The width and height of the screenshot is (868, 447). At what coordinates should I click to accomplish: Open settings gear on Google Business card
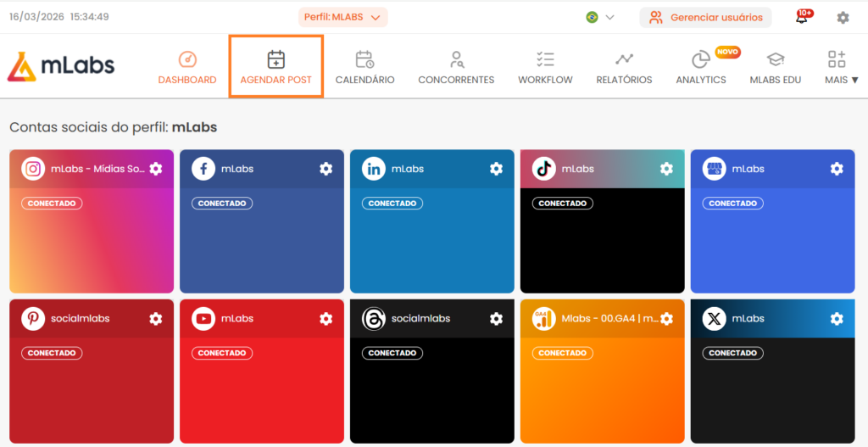pos(837,169)
